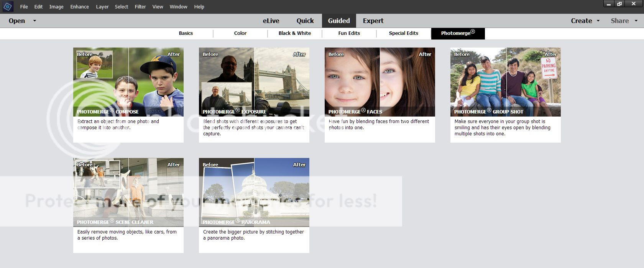
Task: Go to the Basics category
Action: [x=186, y=33]
